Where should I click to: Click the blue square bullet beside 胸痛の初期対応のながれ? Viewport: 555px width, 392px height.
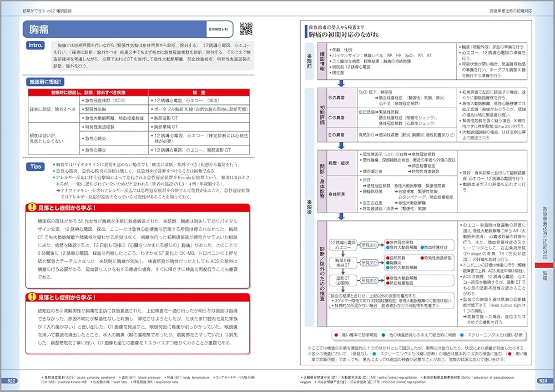tap(306, 33)
